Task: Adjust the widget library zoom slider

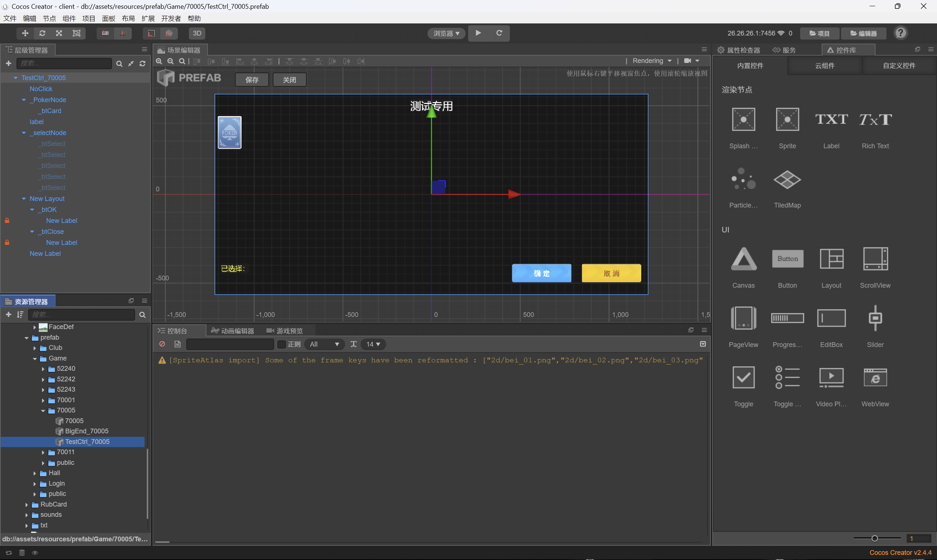Action: coord(874,538)
